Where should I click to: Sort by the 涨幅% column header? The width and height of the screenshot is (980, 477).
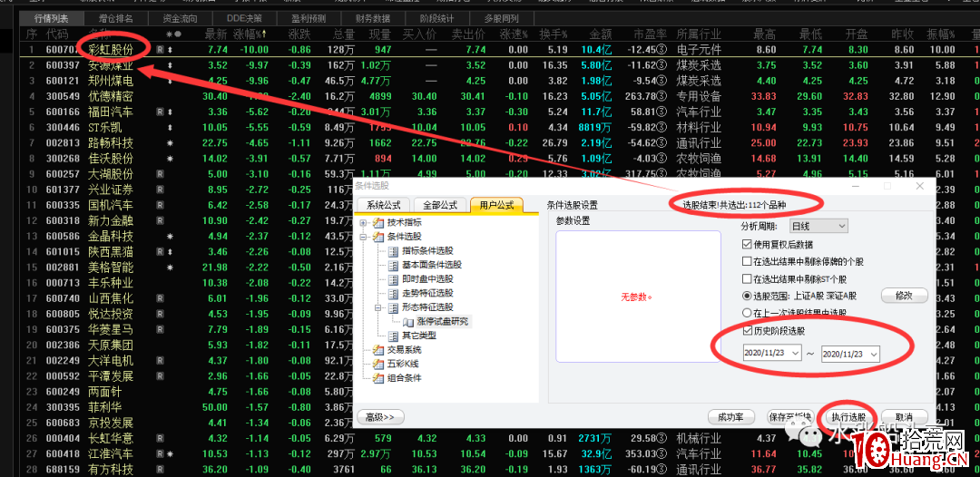pos(250,34)
